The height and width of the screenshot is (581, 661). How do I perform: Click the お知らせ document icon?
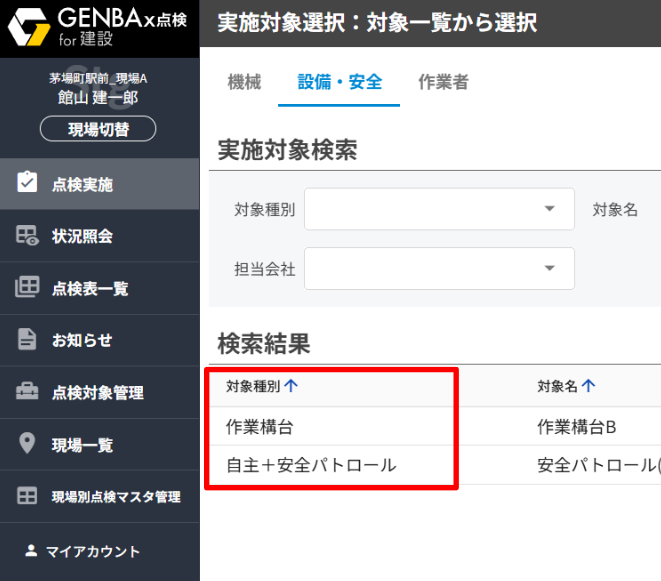point(27,340)
